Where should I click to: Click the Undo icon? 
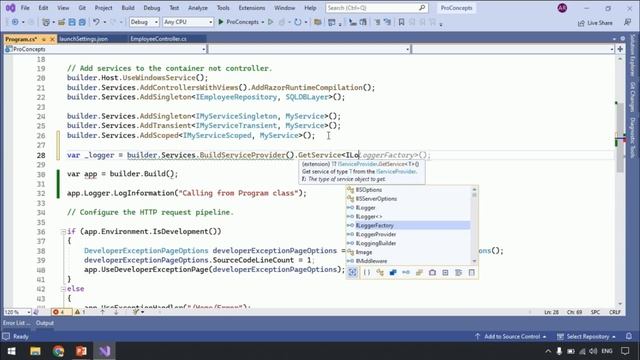point(96,22)
